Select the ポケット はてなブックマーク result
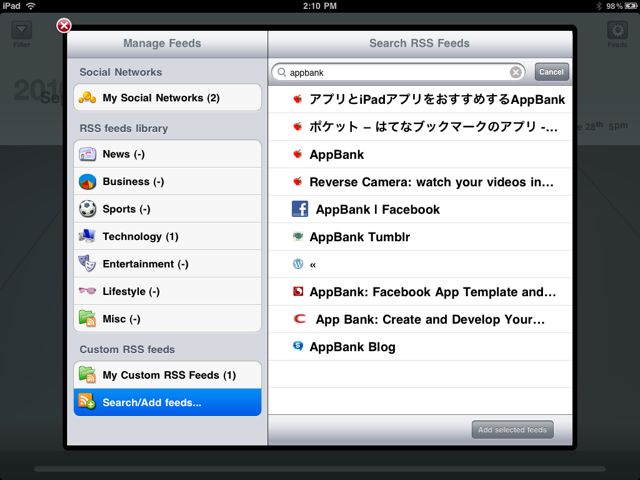 tap(420, 127)
